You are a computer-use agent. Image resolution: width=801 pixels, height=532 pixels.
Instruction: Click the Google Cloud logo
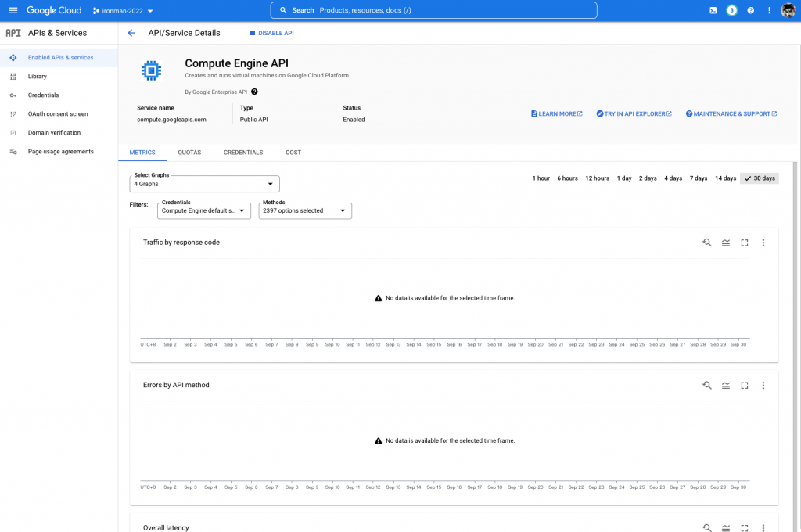pyautogui.click(x=54, y=10)
